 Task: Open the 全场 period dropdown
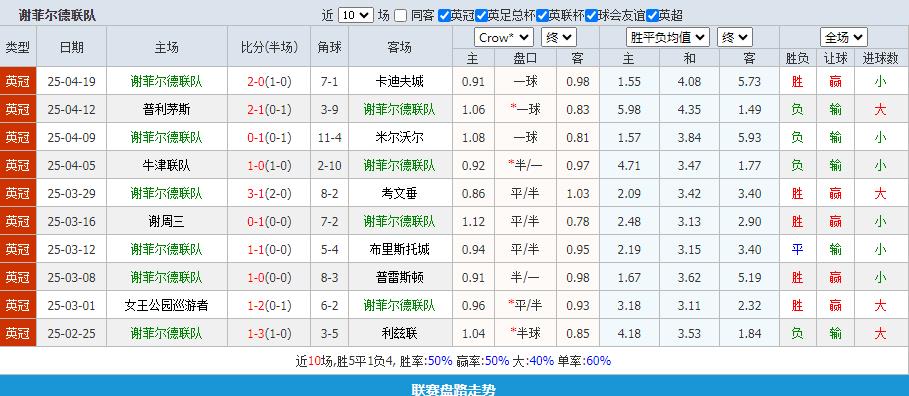843,38
